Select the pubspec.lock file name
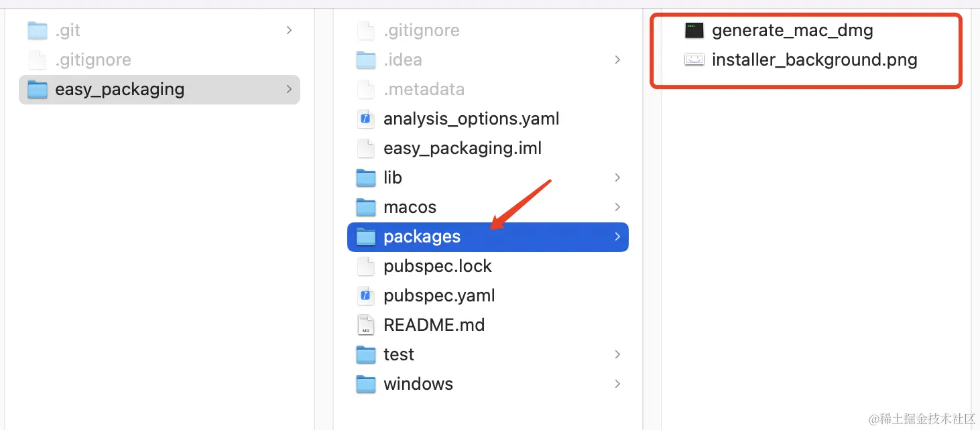 (x=438, y=266)
